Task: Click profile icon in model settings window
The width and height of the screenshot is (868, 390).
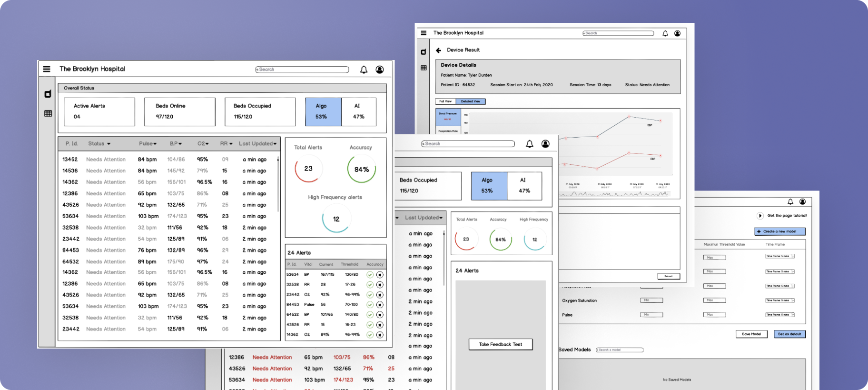Action: click(802, 202)
